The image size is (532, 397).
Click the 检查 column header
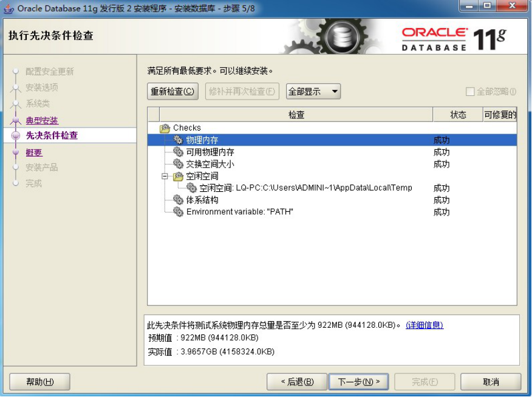296,115
